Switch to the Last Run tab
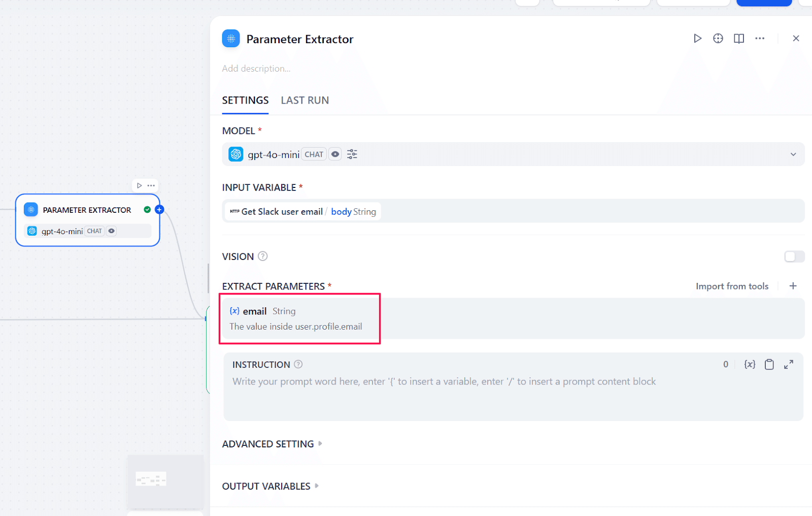The width and height of the screenshot is (812, 516). (304, 101)
